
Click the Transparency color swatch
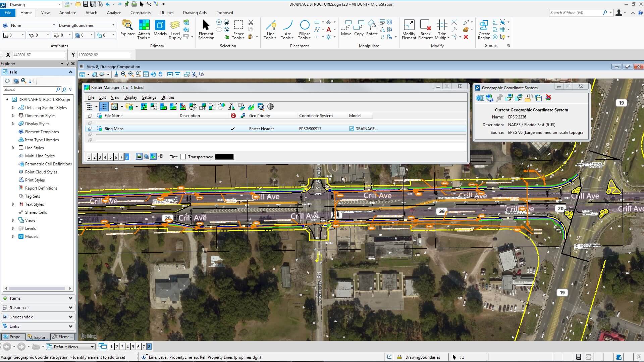(x=224, y=157)
